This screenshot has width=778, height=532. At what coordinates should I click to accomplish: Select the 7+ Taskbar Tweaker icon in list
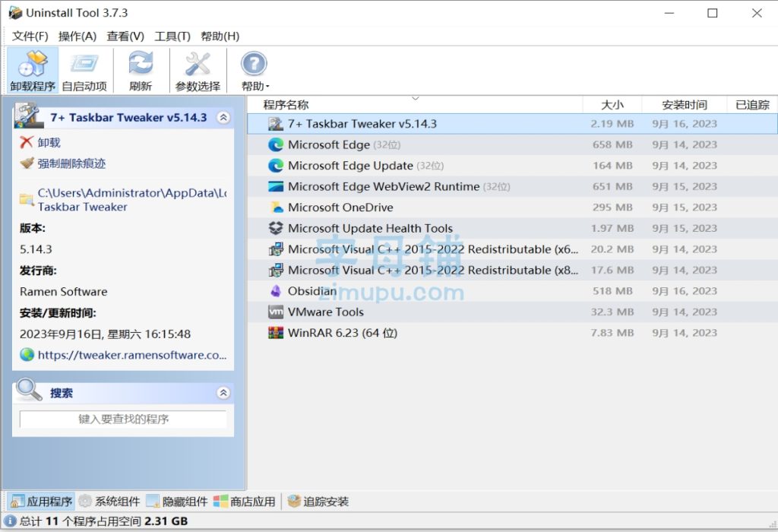[275, 124]
